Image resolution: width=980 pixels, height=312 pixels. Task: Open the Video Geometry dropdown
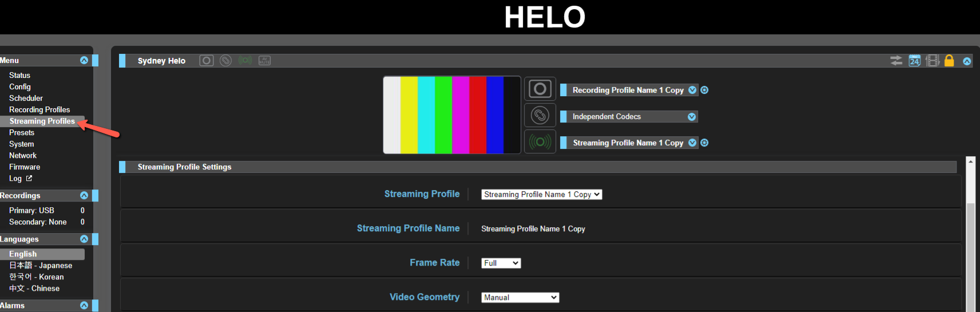(520, 297)
